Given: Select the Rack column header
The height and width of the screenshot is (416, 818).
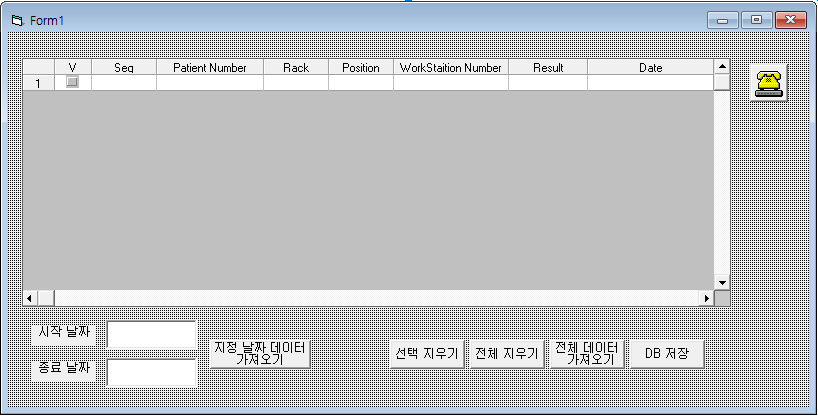Looking at the screenshot, I should [x=296, y=67].
